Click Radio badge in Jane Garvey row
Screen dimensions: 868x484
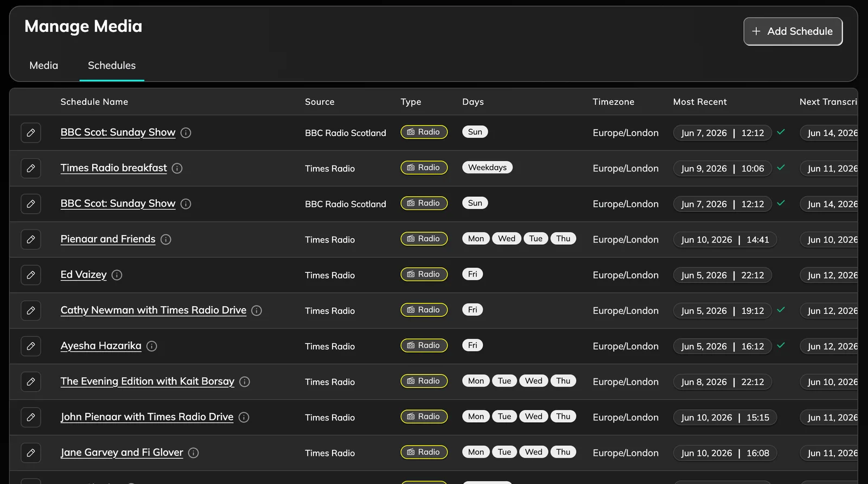coord(424,452)
